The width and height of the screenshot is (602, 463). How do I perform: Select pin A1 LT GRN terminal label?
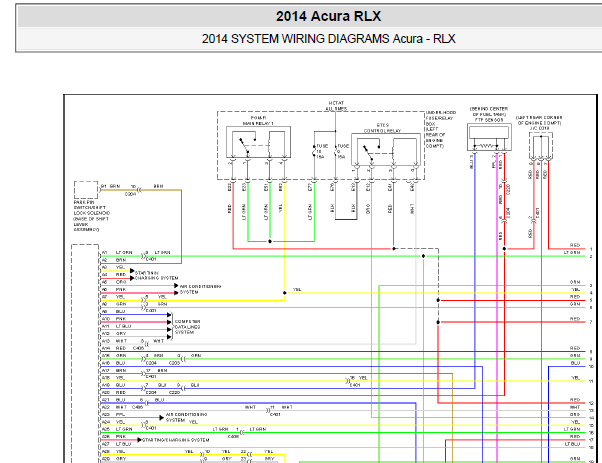tap(117, 253)
